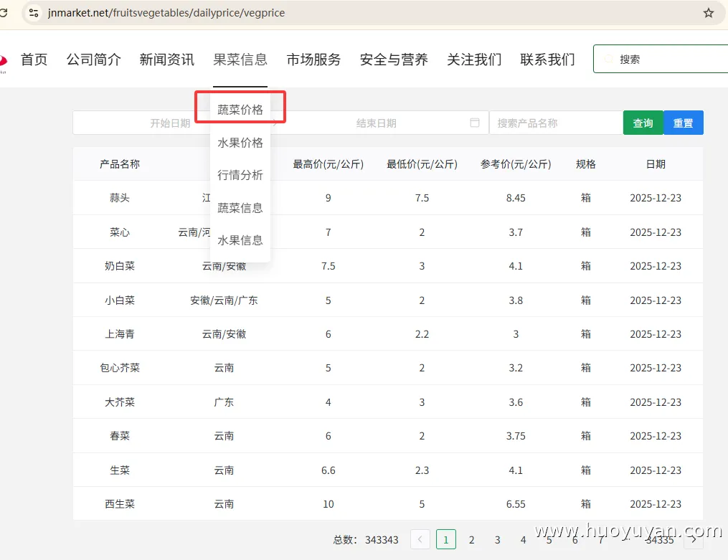This screenshot has height=560, width=728.
Task: Click lowest price 7.5 in 蒜头 row
Action: point(422,198)
